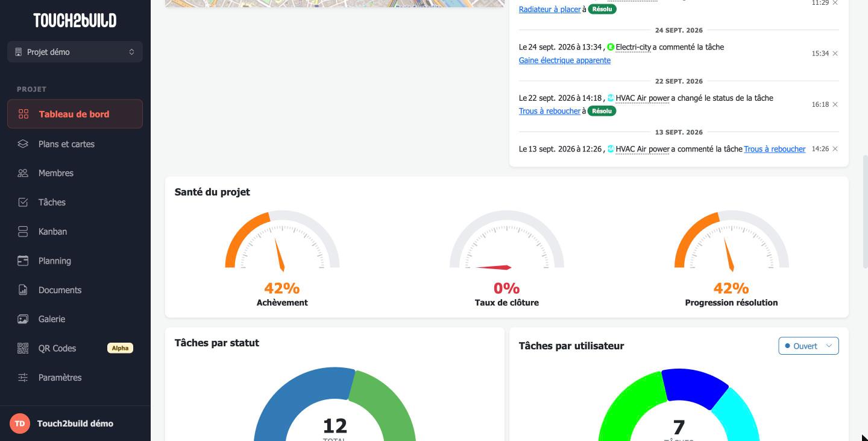Open Paramètres settings
868x441 pixels.
(x=75, y=378)
